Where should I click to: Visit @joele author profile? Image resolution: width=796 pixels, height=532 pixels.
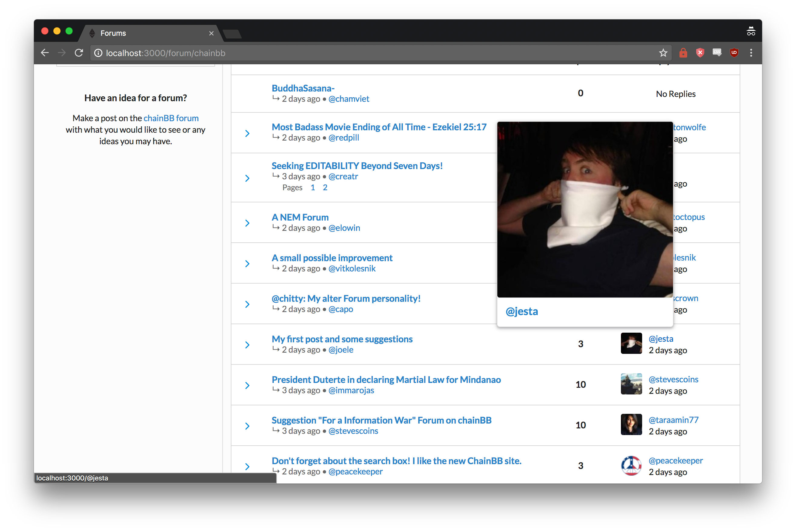point(340,350)
